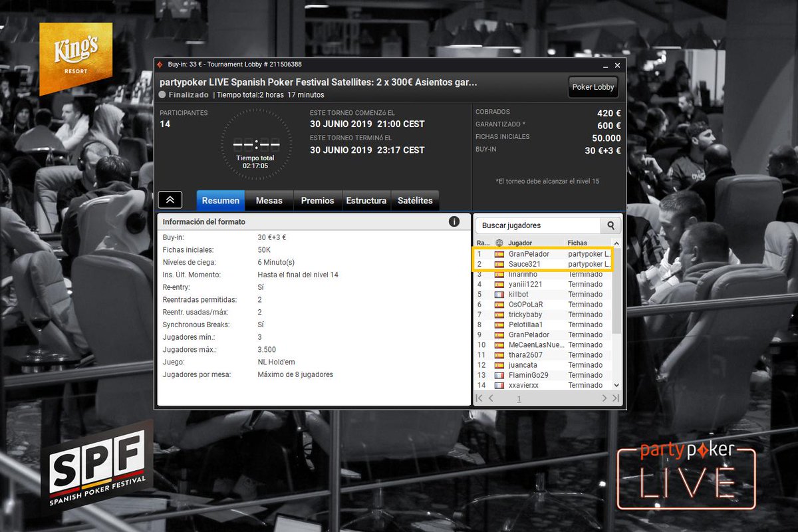Screen dimensions: 798x532
Task: Click the globe country column header
Action: (499, 243)
